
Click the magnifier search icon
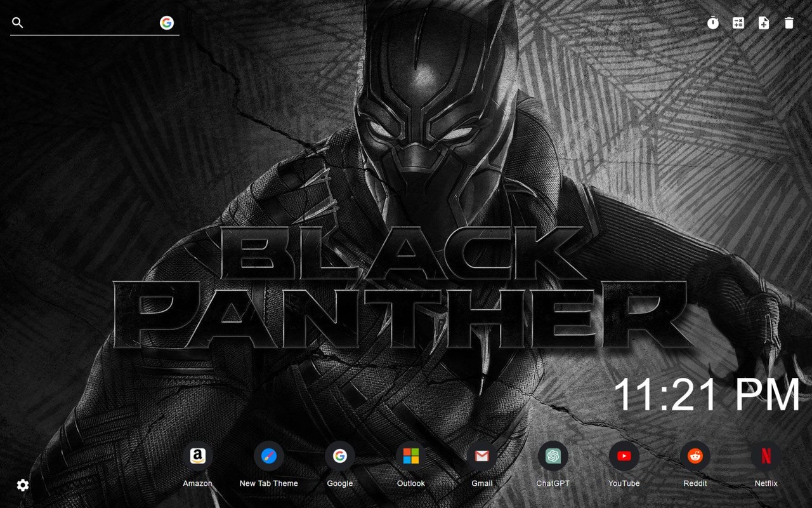click(18, 23)
